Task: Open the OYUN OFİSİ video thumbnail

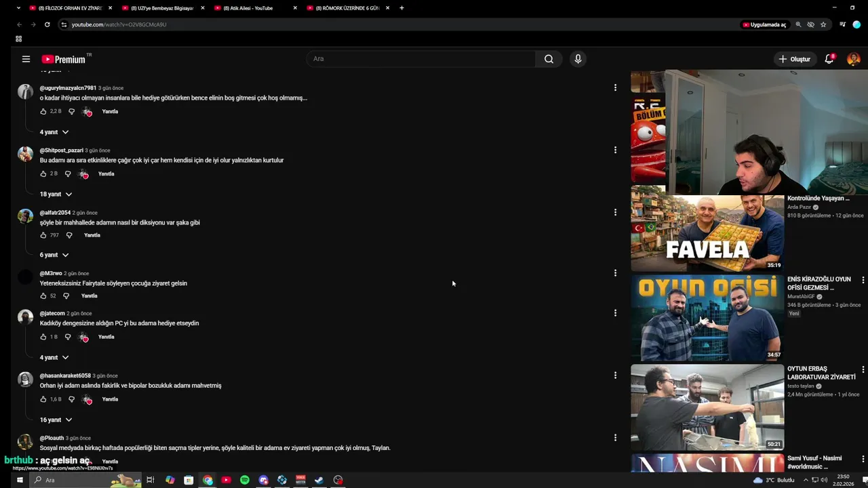Action: [707, 318]
